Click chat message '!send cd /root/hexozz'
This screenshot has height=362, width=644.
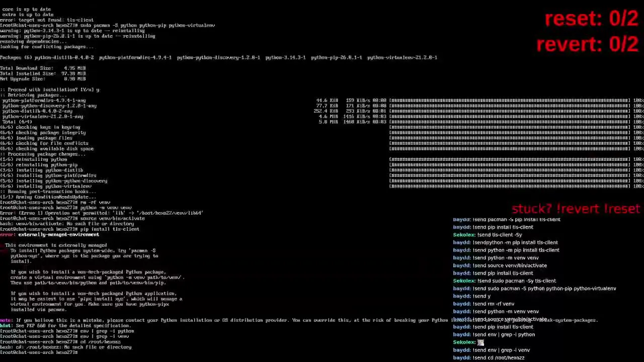point(489,358)
